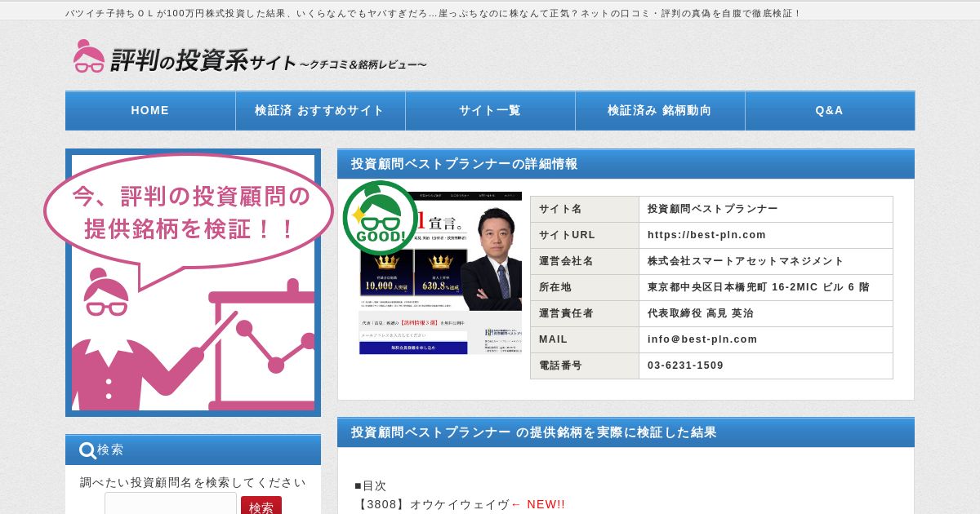
Task: Click phone number 03-6231-1509
Action: coord(685,366)
